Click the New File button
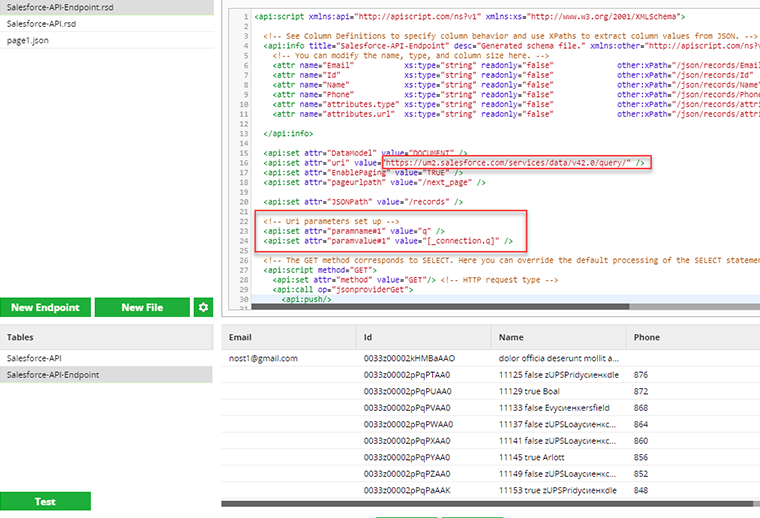The width and height of the screenshot is (760, 518). coord(142,307)
